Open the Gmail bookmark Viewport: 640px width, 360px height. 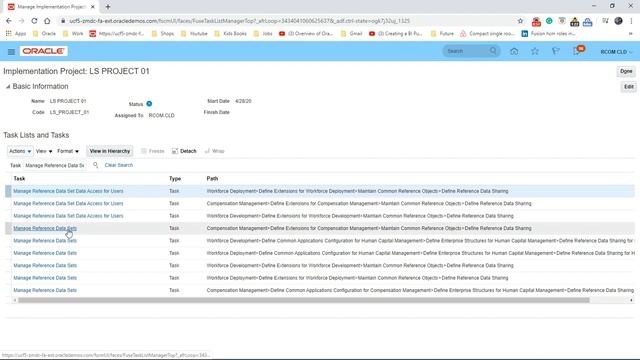pyautogui.click(x=351, y=33)
